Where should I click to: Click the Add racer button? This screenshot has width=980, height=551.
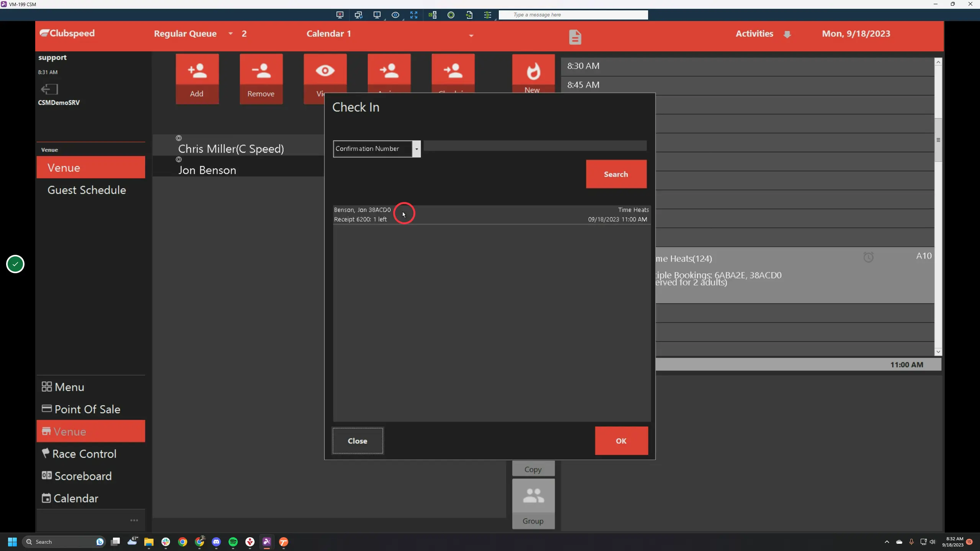pos(197,79)
